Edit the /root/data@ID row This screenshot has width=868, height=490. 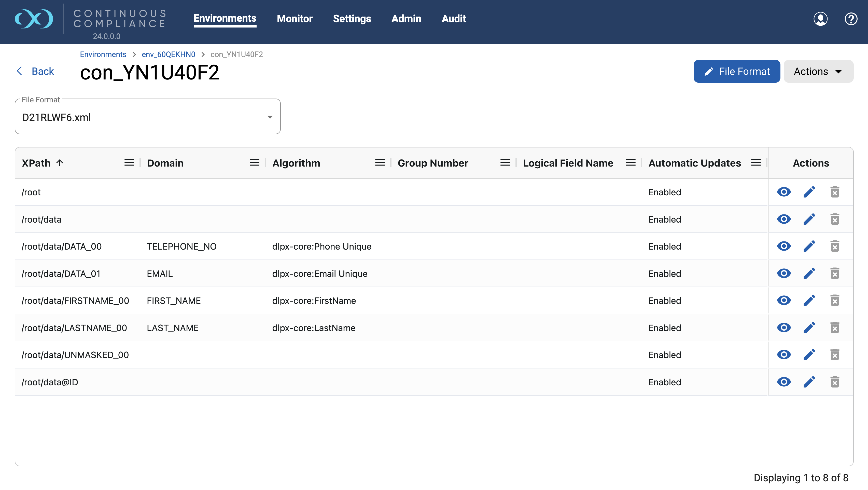coord(809,382)
